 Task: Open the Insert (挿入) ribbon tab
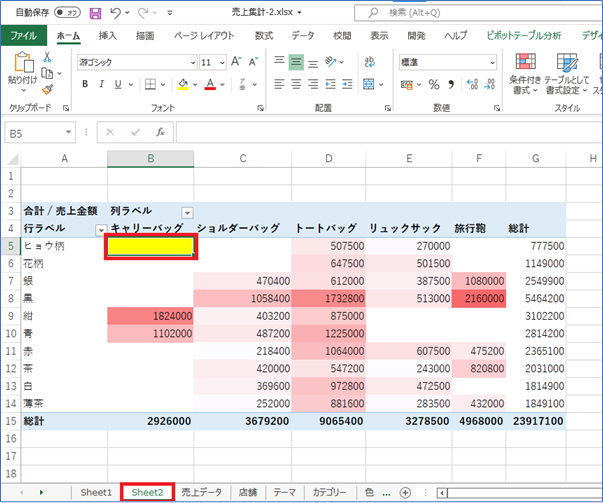(108, 36)
